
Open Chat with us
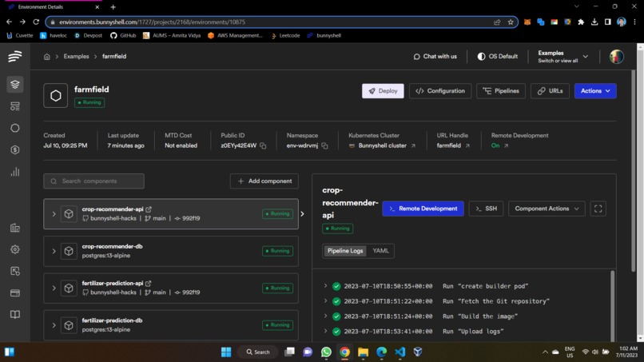pos(435,57)
